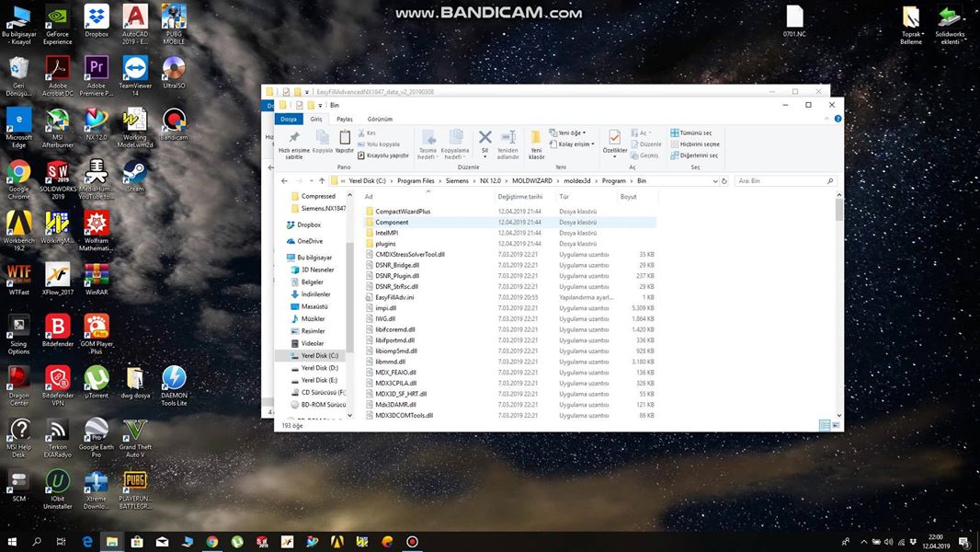
Task: Click Hiçbirini seçme (Select none)
Action: [695, 144]
